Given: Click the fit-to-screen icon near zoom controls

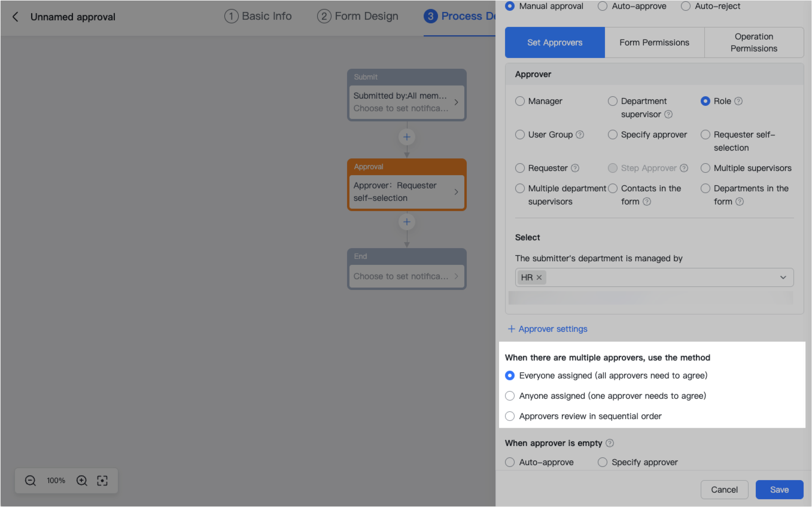Looking at the screenshot, I should click(x=102, y=480).
